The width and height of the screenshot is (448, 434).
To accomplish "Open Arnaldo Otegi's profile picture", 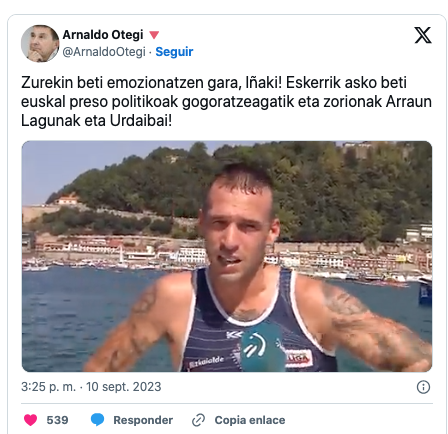I will (x=40, y=43).
